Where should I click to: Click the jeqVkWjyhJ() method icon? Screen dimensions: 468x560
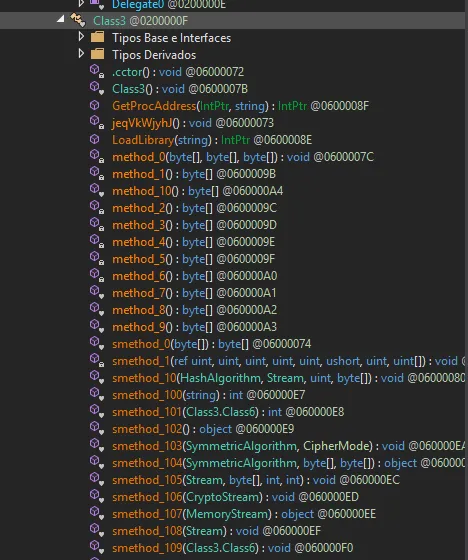[x=96, y=122]
